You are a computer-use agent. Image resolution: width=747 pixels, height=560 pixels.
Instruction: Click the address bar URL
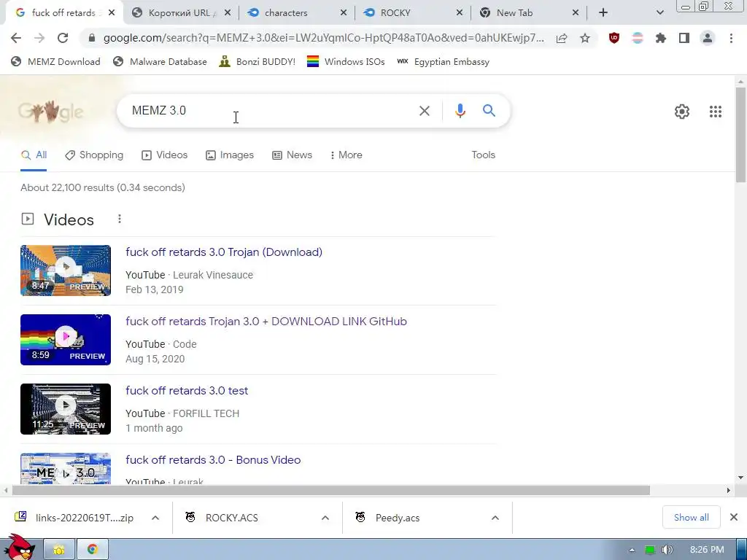tap(323, 38)
